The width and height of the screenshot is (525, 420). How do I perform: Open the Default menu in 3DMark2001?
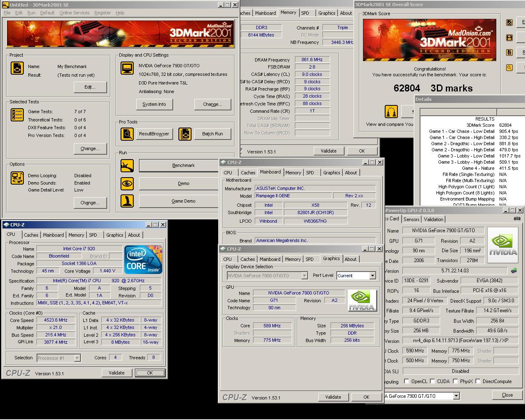[x=47, y=13]
